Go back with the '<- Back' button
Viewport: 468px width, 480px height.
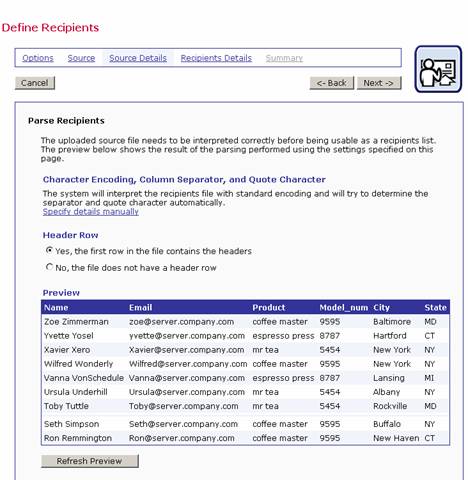pyautogui.click(x=332, y=83)
